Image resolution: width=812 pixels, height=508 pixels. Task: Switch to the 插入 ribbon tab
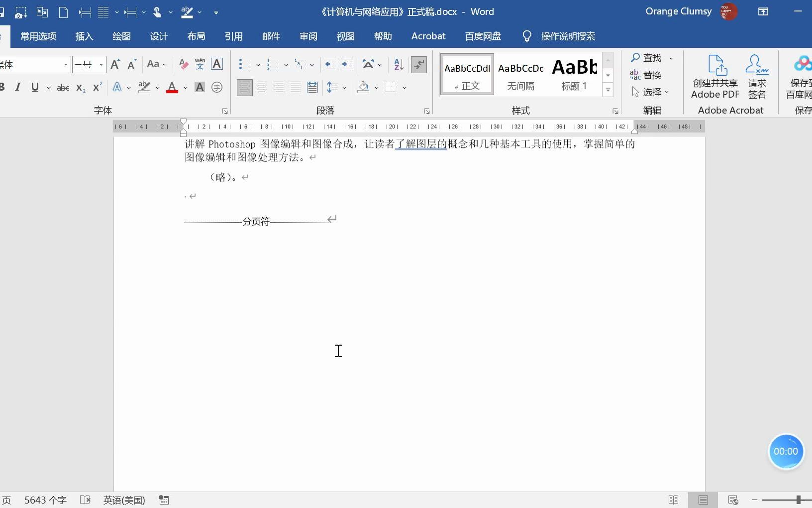click(x=84, y=36)
